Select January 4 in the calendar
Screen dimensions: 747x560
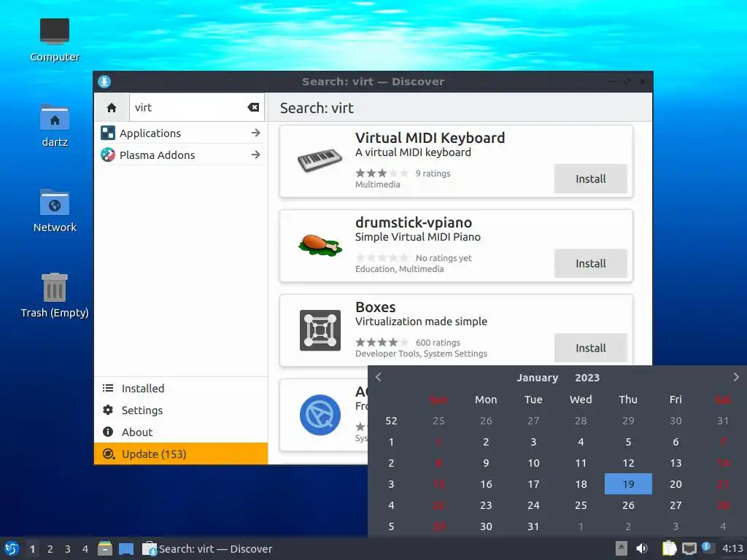click(x=581, y=442)
